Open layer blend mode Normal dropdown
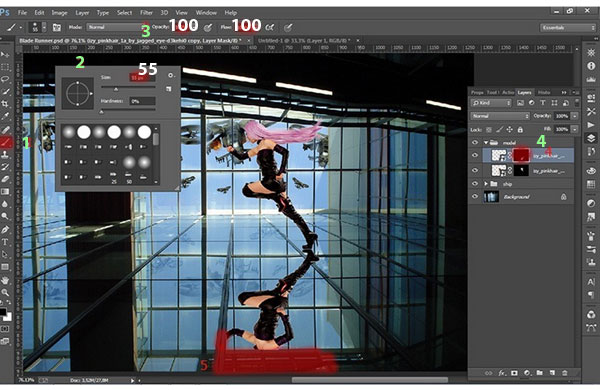 click(500, 116)
